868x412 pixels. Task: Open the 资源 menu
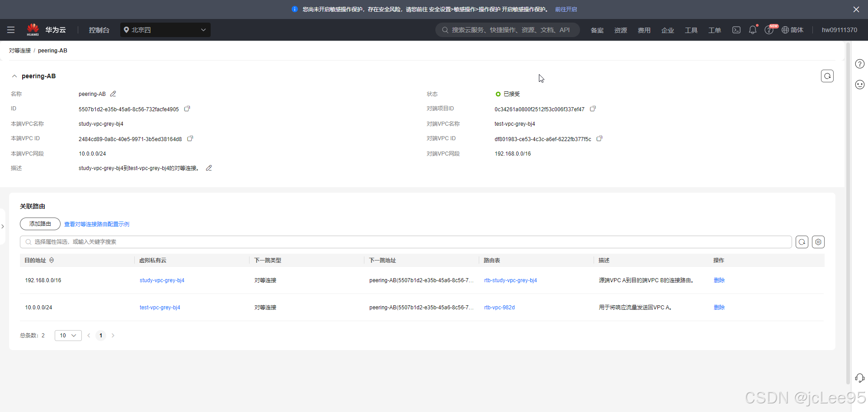coord(621,30)
